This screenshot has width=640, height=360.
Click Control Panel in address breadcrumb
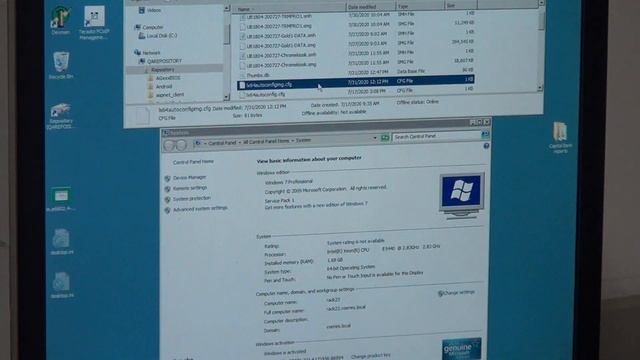click(222, 143)
